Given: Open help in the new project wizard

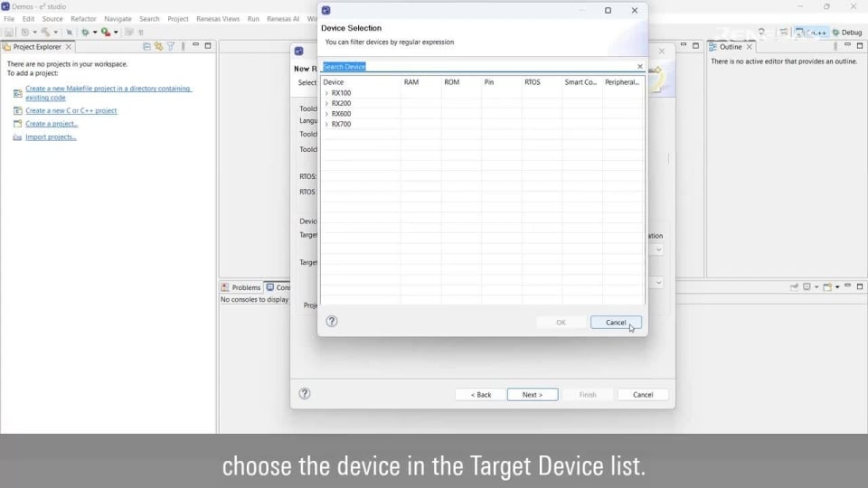Looking at the screenshot, I should 305,394.
